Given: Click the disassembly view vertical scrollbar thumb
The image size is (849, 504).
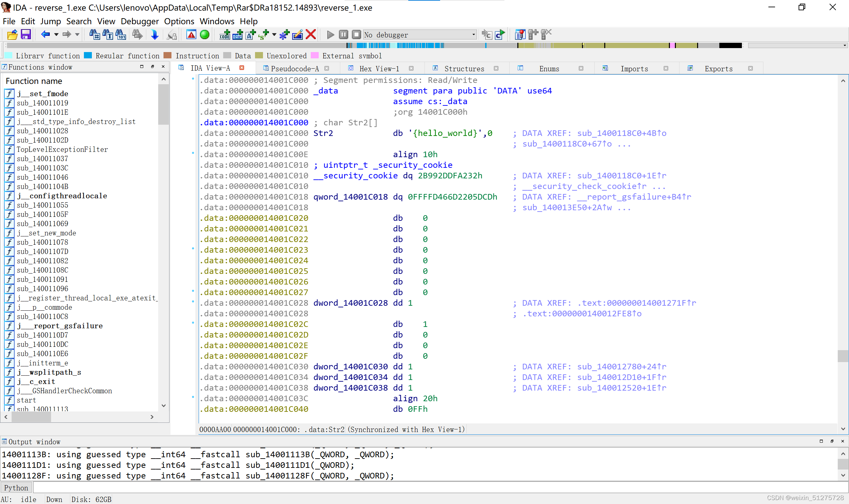Looking at the screenshot, I should click(x=843, y=356).
